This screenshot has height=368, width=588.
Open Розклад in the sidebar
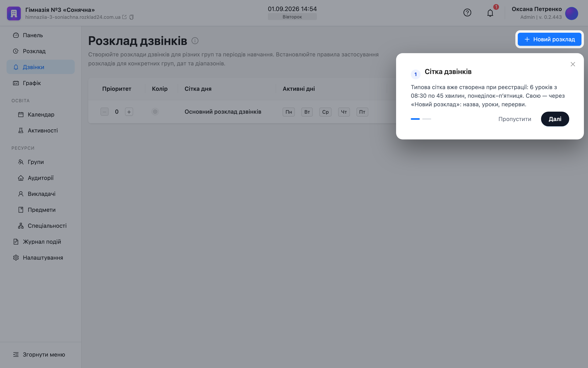click(x=41, y=51)
